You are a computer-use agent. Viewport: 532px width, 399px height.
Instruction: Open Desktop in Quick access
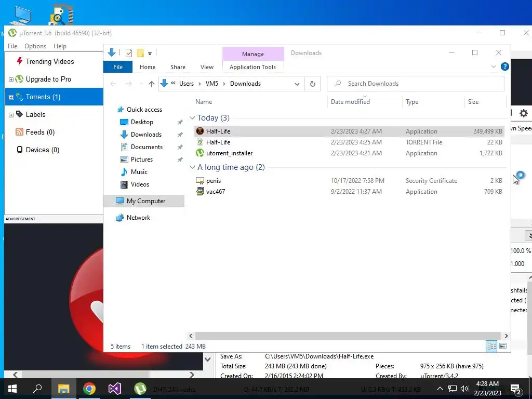pos(142,122)
